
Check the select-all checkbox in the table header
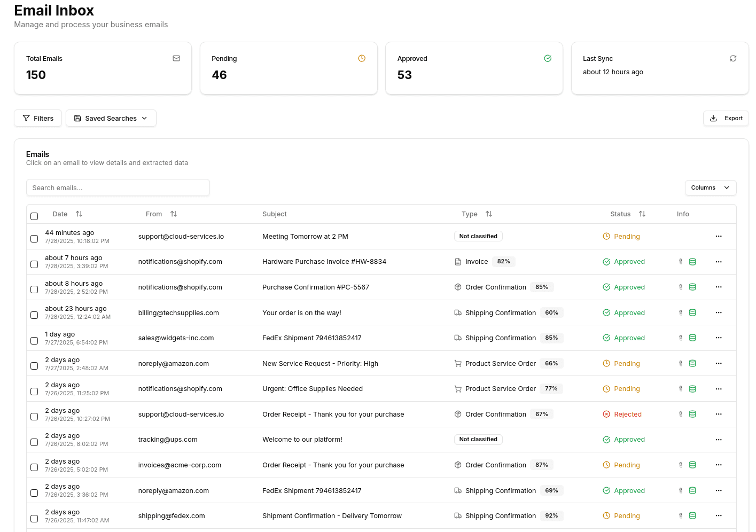(x=34, y=216)
